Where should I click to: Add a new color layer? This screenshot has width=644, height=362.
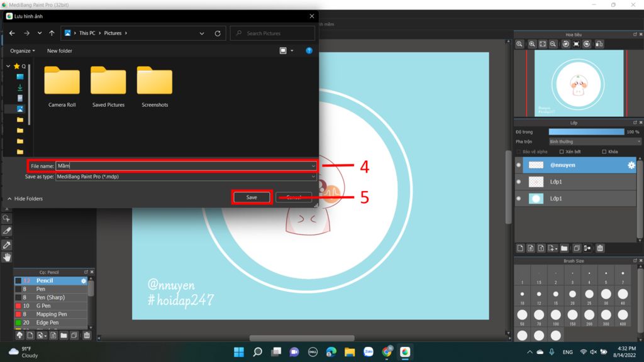pos(520,248)
